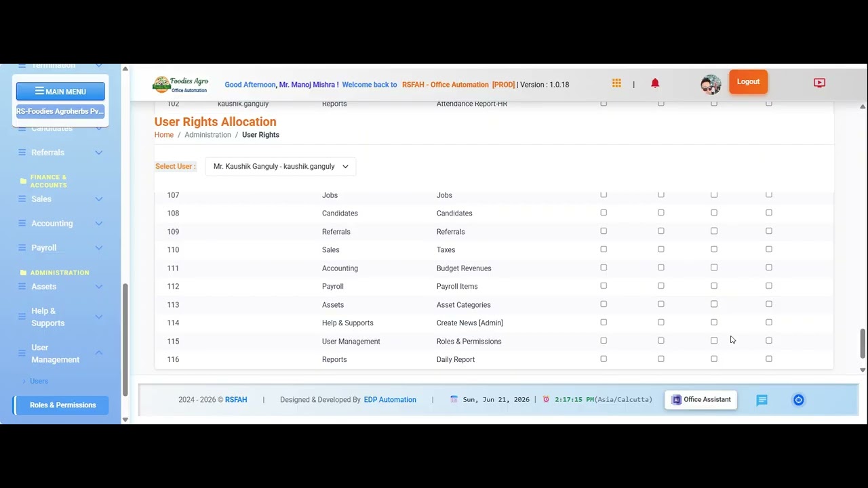Open the apps grid icon in header

point(616,83)
